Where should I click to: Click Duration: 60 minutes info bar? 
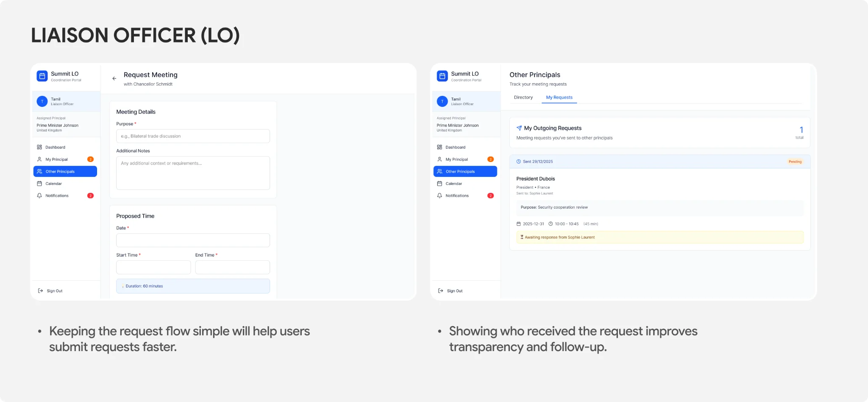193,286
